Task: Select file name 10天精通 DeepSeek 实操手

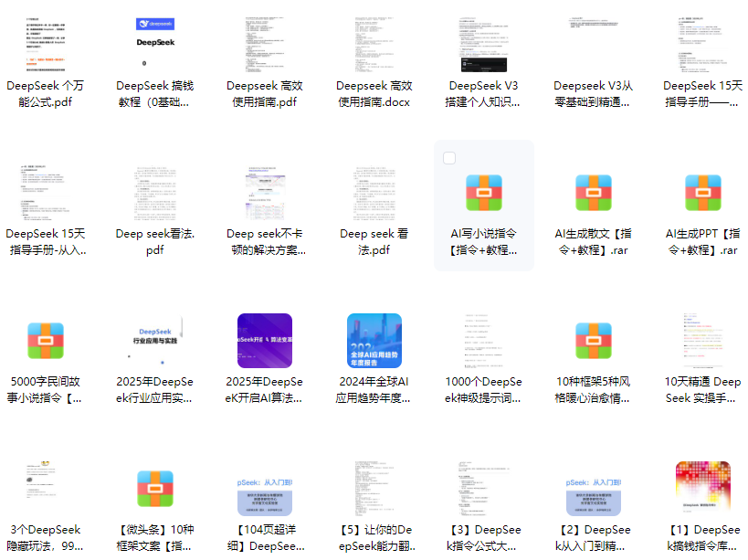Action: (702, 390)
